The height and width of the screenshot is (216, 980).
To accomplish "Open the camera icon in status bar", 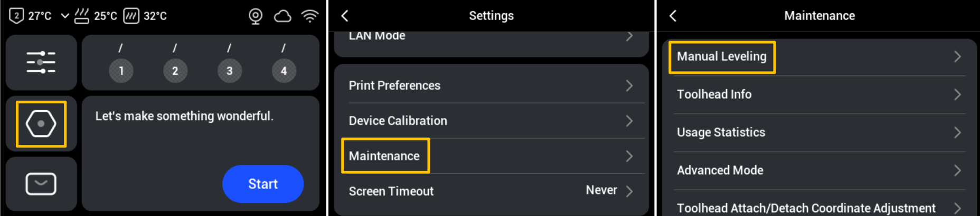I will [256, 16].
